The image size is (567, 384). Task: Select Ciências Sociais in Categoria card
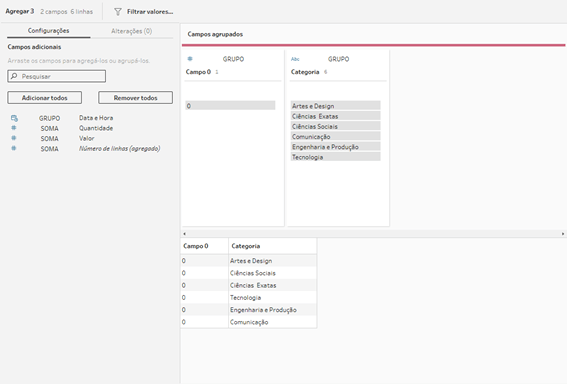point(336,126)
